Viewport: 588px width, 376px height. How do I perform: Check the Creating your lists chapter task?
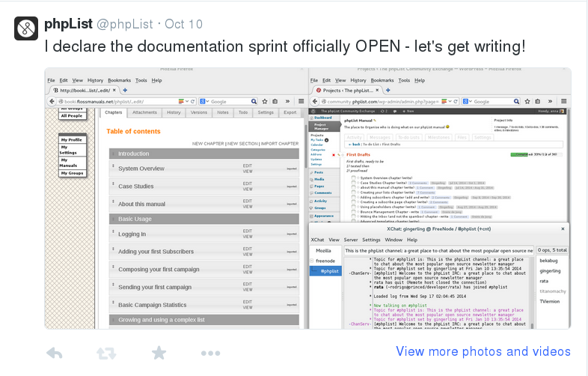pyautogui.click(x=353, y=192)
